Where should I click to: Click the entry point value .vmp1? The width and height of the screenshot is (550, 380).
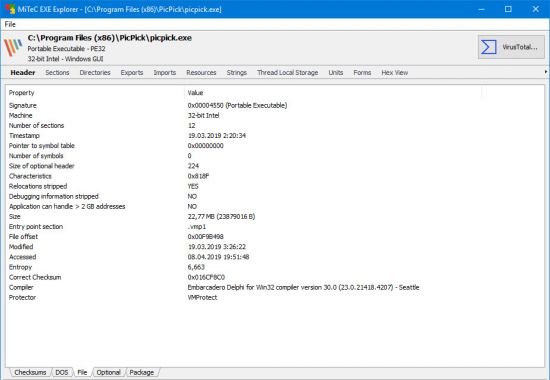coord(197,227)
